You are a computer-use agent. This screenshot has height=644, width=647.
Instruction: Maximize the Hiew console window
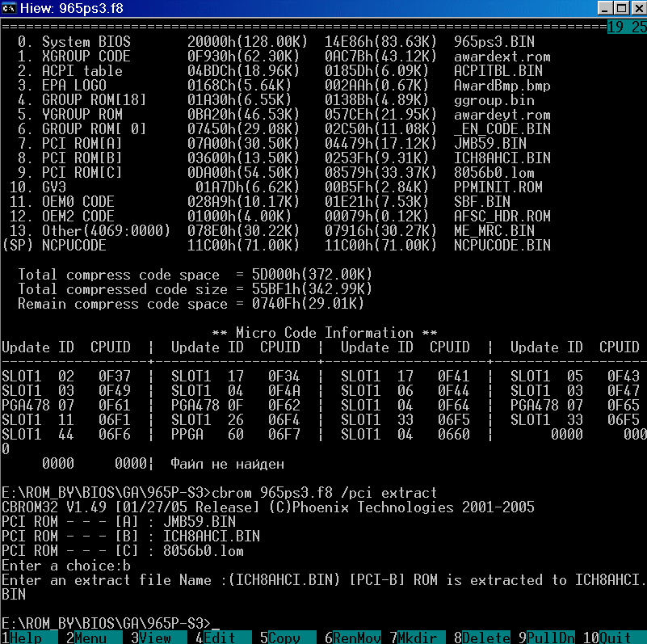pos(620,9)
